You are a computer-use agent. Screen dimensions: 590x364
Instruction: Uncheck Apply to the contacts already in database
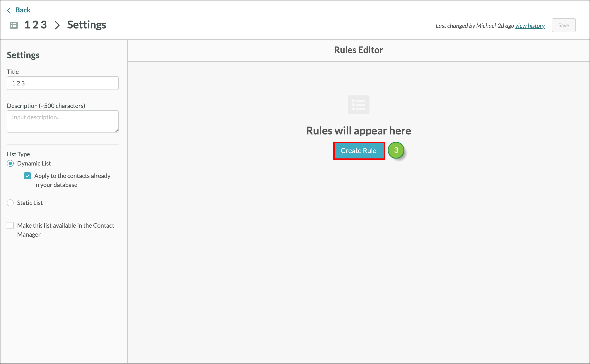click(x=27, y=176)
